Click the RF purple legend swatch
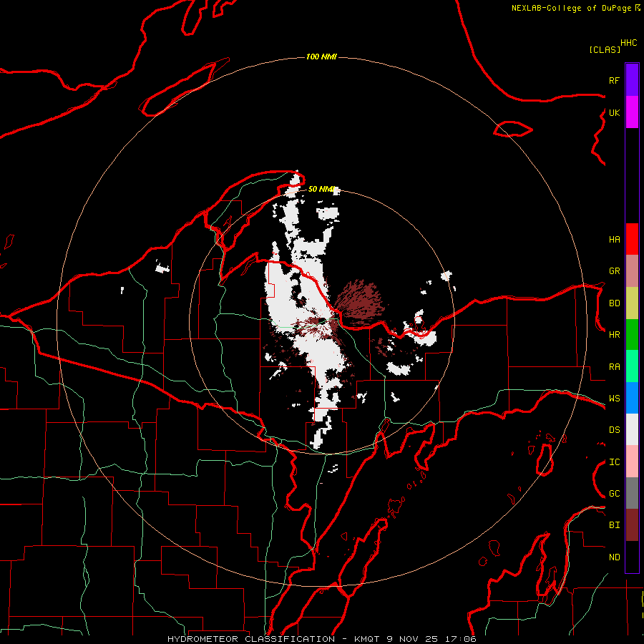Image resolution: width=644 pixels, height=644 pixels. [x=632, y=80]
